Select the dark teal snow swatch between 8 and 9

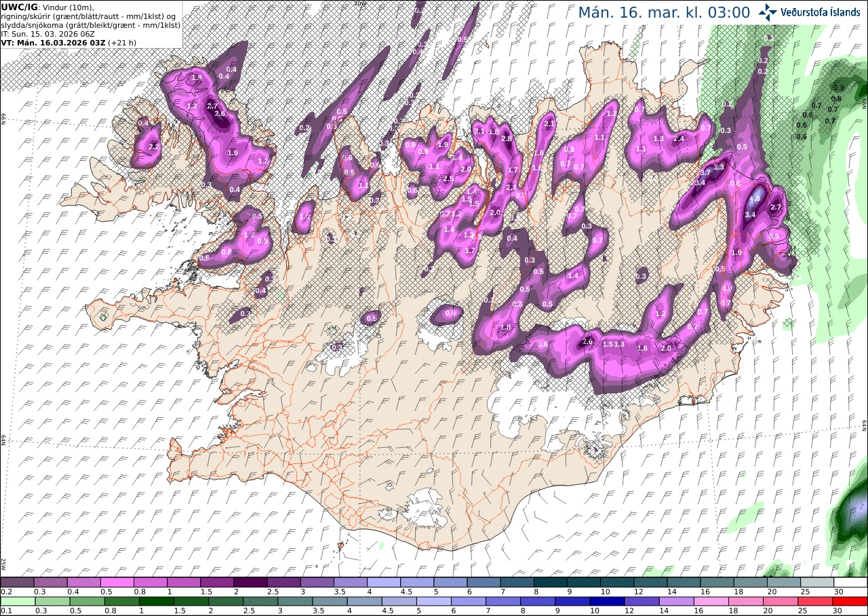coord(551,582)
